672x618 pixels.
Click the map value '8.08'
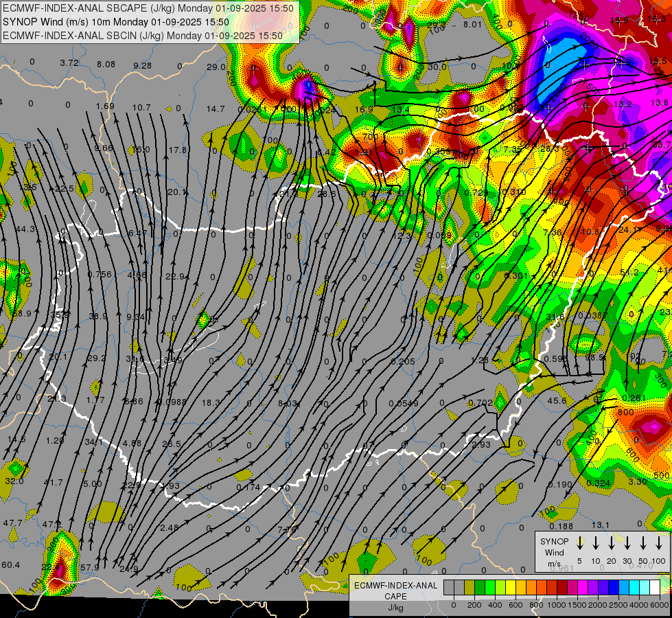coord(106,65)
